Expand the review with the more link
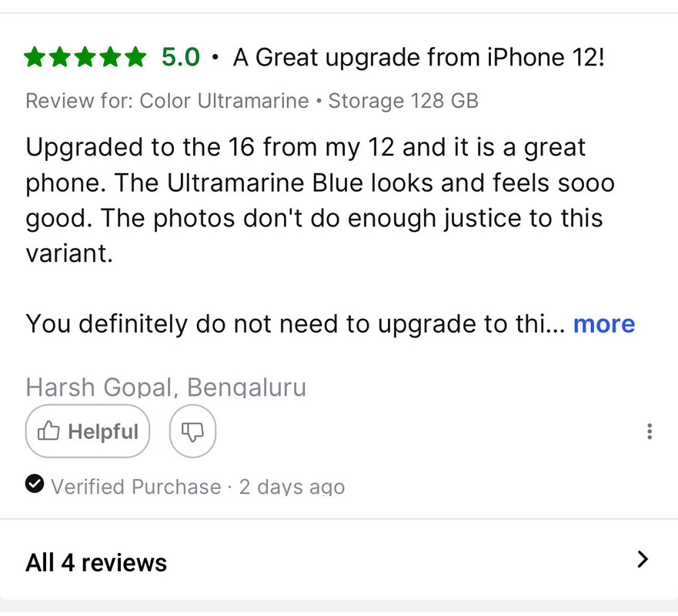 (x=604, y=324)
